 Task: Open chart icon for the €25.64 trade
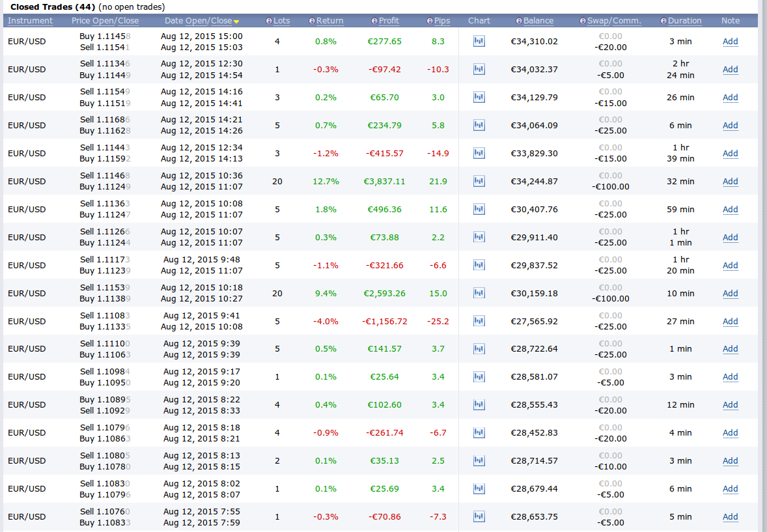pyautogui.click(x=479, y=377)
